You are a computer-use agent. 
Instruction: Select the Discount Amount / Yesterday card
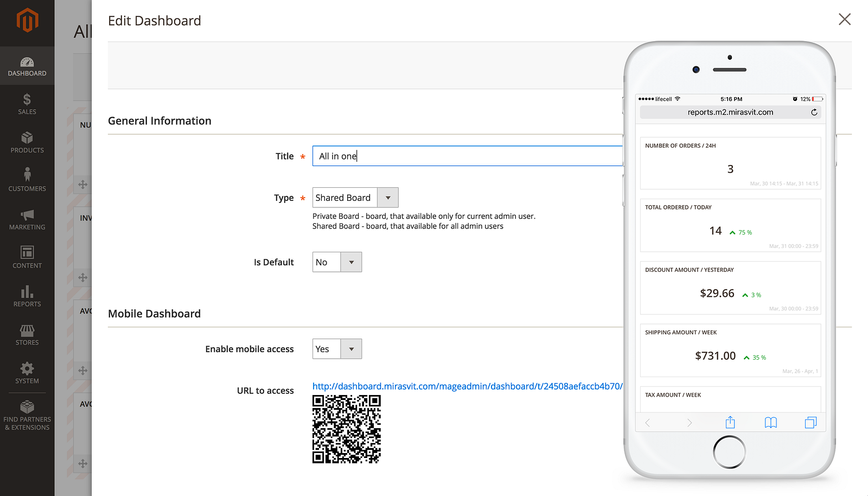pos(730,288)
